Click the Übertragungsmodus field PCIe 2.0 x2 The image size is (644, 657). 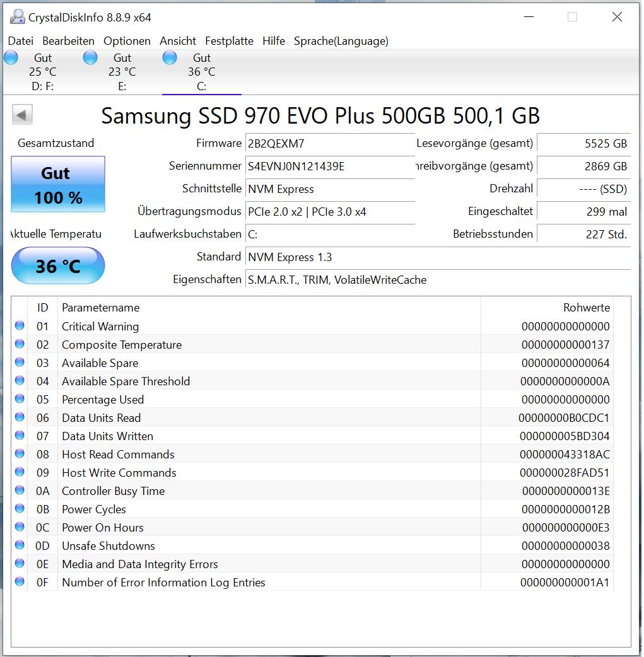(330, 212)
